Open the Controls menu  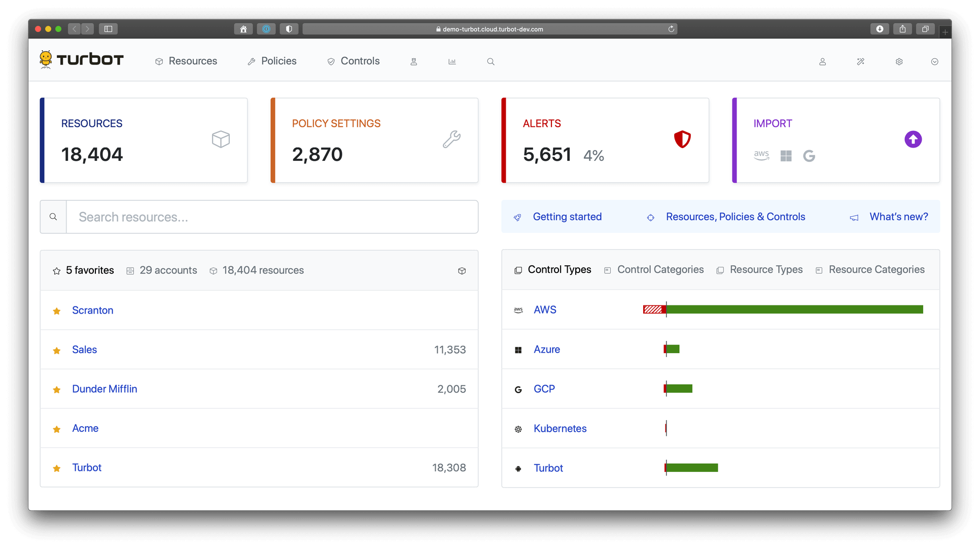pyautogui.click(x=354, y=61)
